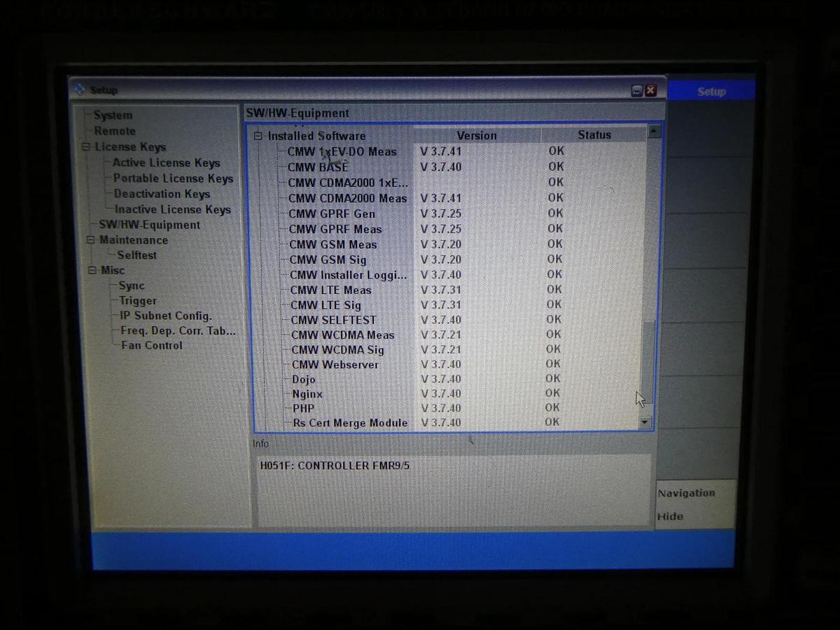Open Freq. Dep. Corr. Tab... entry
The width and height of the screenshot is (840, 630).
(178, 330)
